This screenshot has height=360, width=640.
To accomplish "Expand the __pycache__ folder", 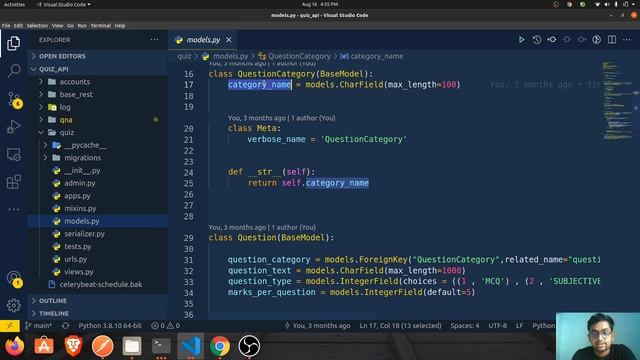I will coord(98,145).
